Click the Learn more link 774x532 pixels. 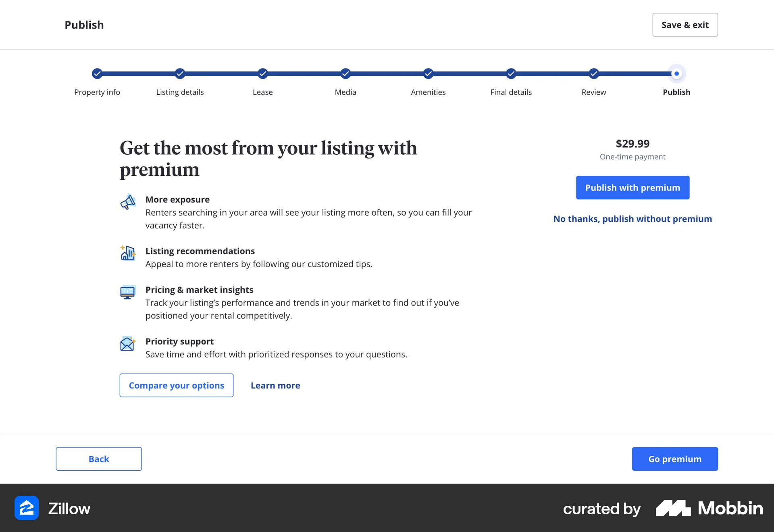[x=275, y=385]
